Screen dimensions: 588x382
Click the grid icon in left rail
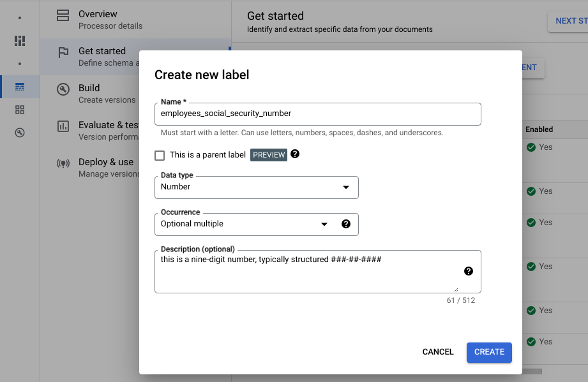pyautogui.click(x=20, y=110)
